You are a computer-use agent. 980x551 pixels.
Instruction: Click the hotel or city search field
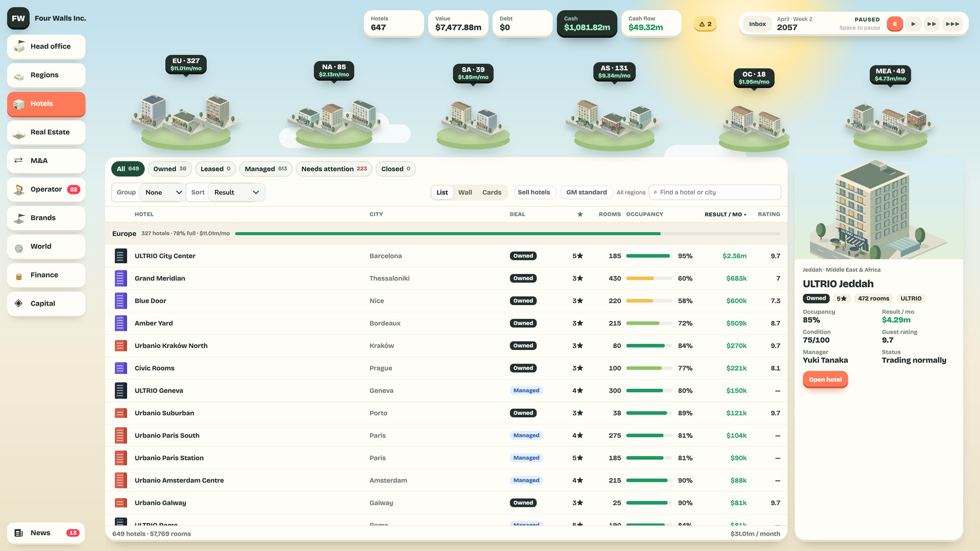tap(715, 192)
